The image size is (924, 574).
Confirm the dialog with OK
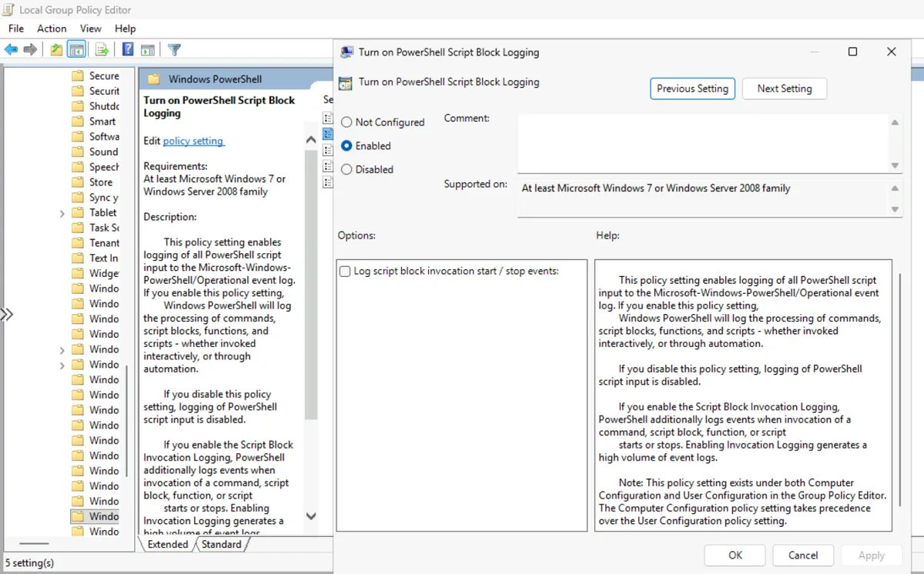click(x=735, y=555)
